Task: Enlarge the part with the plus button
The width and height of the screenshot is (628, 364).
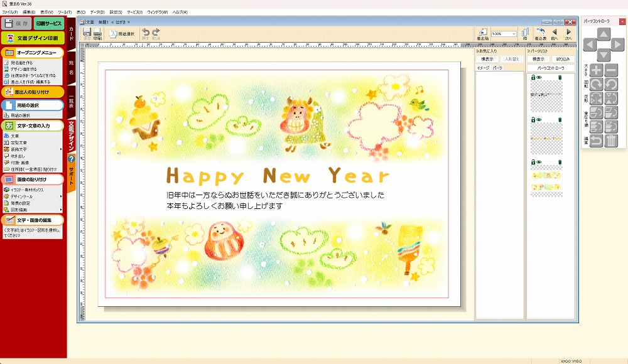Action: (596, 70)
